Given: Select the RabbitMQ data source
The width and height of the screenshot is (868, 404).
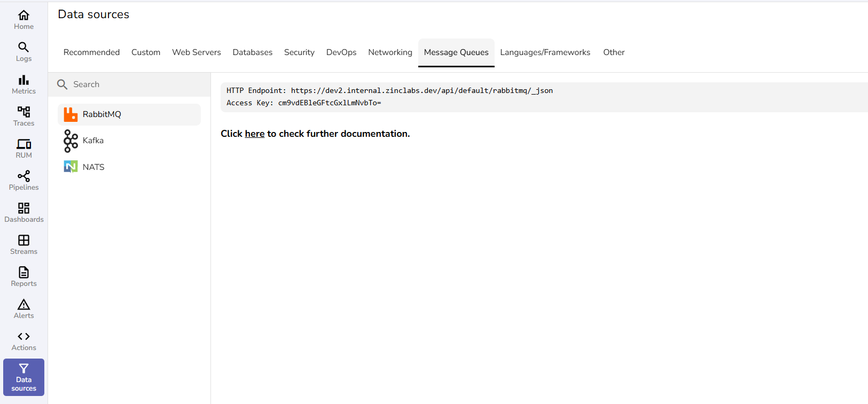Looking at the screenshot, I should 101,114.
